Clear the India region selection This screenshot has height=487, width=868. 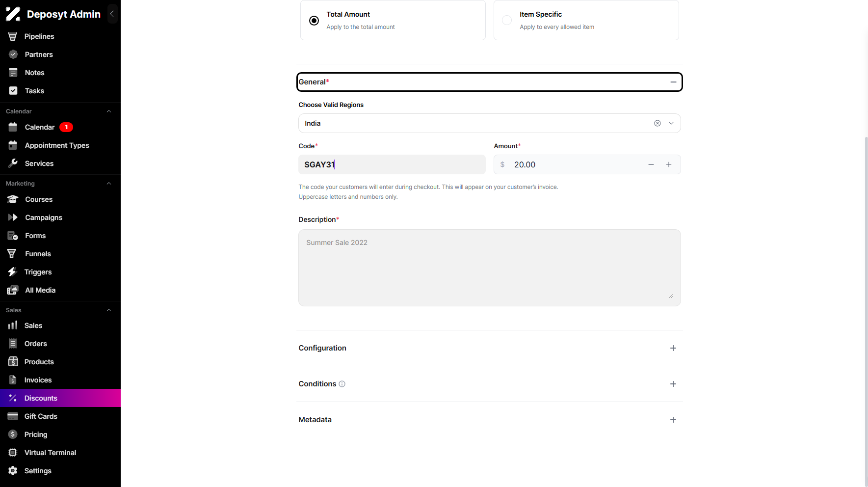pyautogui.click(x=658, y=123)
